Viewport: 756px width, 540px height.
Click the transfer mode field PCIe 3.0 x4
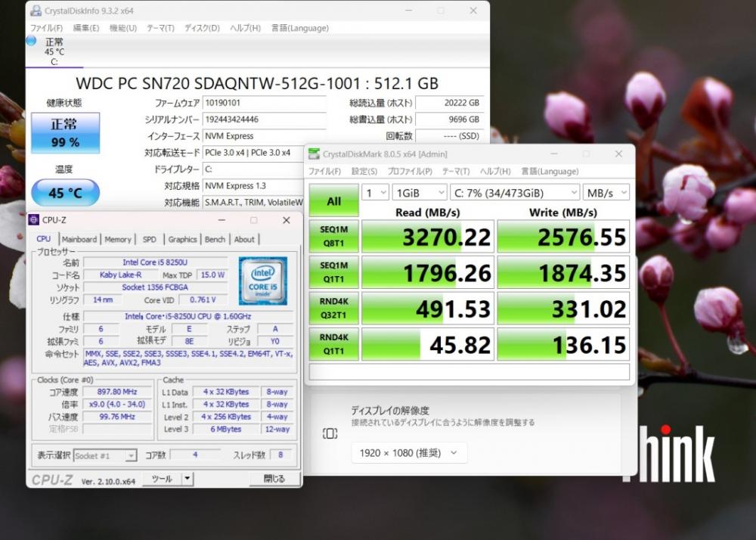[x=253, y=152]
